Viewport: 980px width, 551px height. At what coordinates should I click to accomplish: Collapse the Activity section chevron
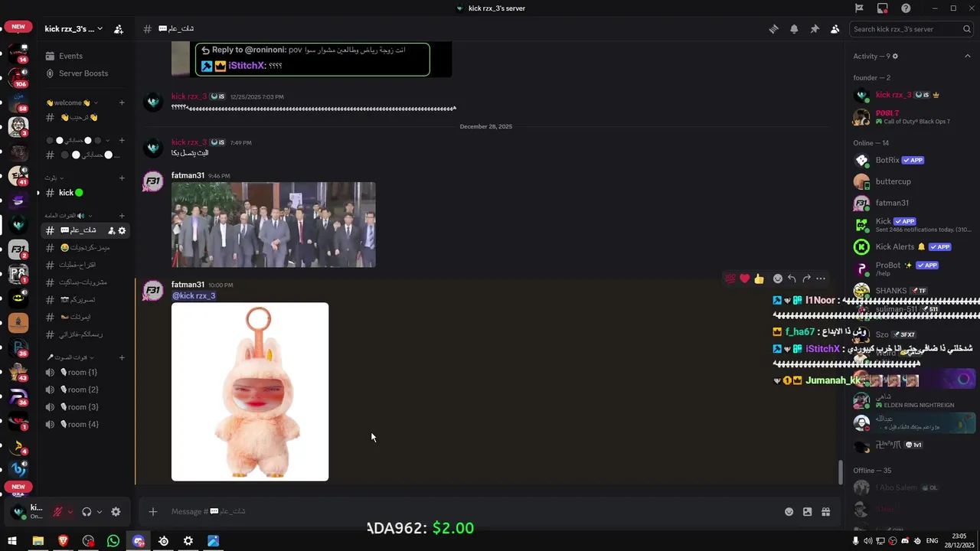click(967, 56)
